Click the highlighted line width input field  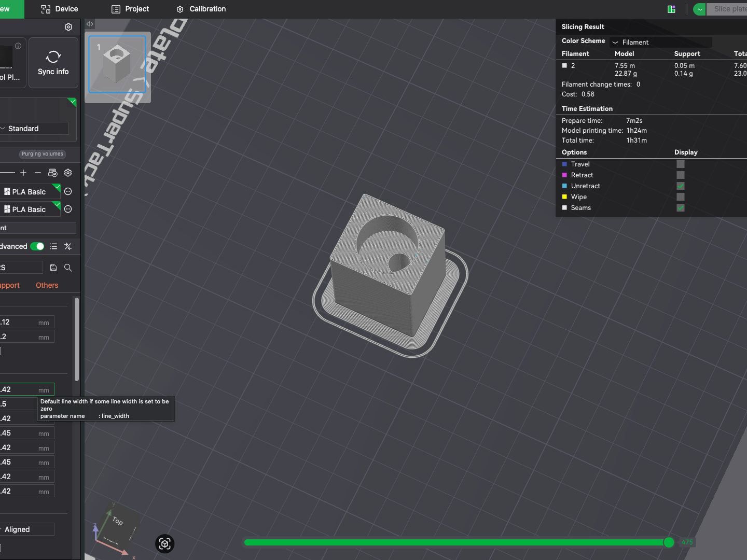click(x=26, y=389)
